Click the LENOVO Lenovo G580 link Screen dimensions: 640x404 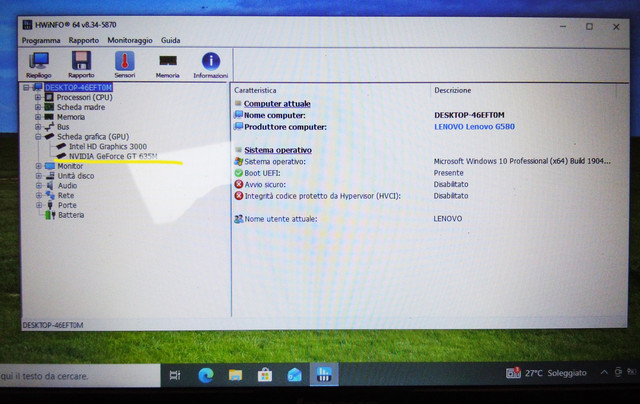pos(474,127)
